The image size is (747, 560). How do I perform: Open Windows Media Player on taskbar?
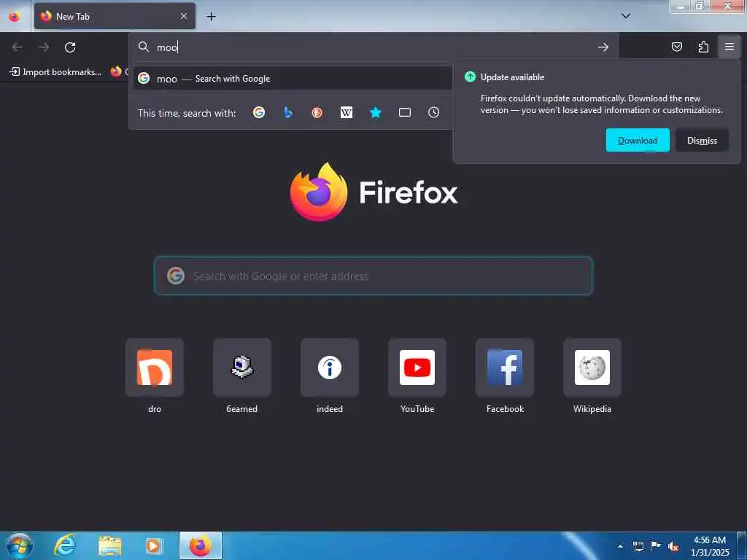(x=154, y=545)
